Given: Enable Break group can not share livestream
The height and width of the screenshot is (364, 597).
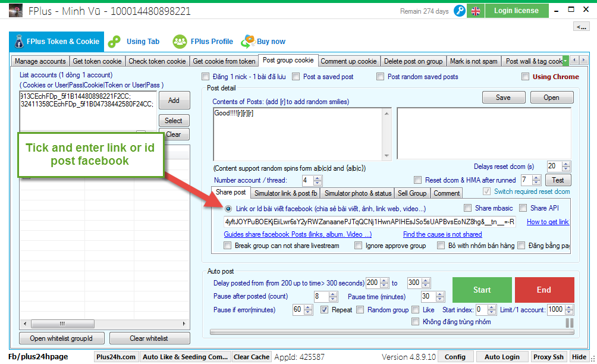Looking at the screenshot, I should (x=227, y=246).
